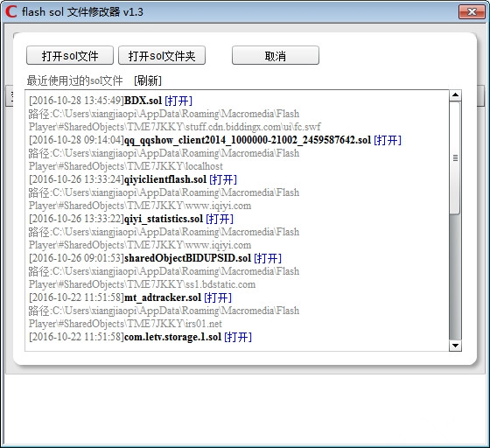Select the qiyi_statistics.sol file name

pyautogui.click(x=164, y=219)
